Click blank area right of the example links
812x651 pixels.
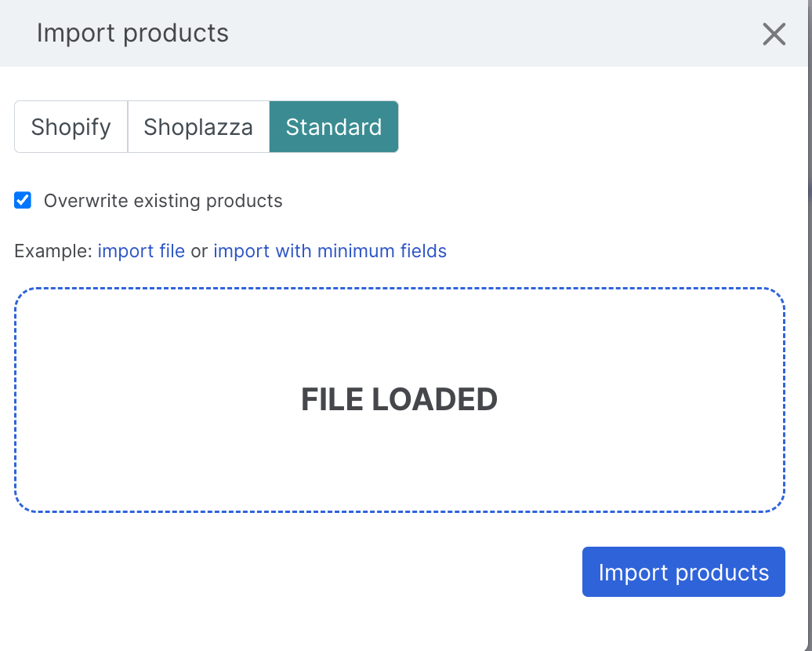611,252
